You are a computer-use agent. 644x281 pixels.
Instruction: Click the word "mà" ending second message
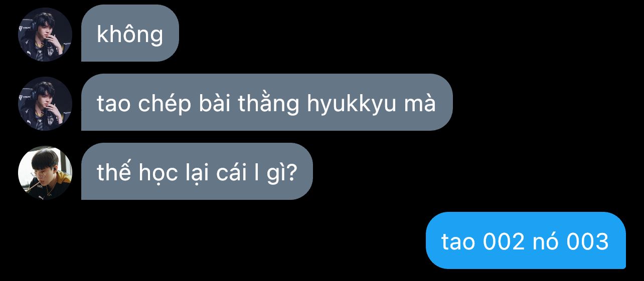[x=423, y=104]
